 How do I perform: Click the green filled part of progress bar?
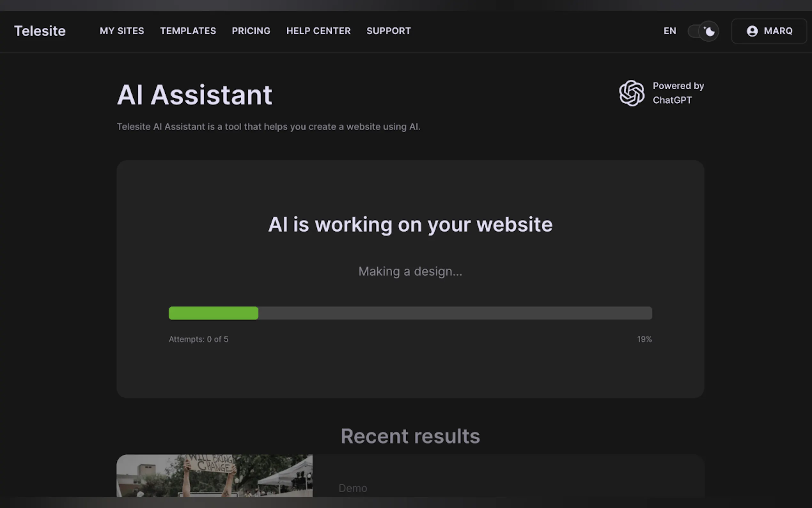[213, 313]
